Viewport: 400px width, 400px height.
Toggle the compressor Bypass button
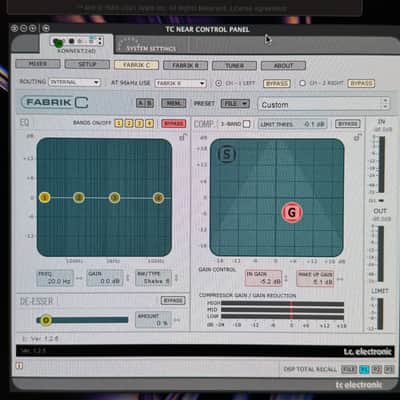[x=347, y=124]
